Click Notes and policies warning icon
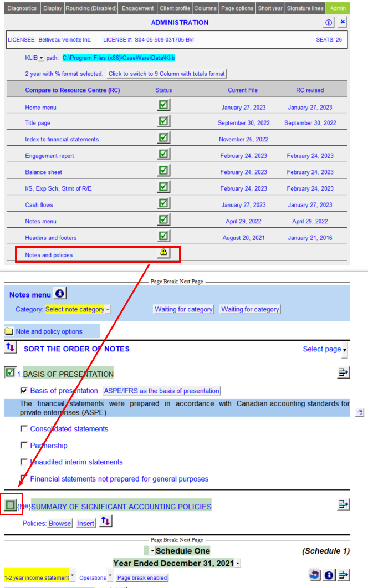 (x=163, y=252)
